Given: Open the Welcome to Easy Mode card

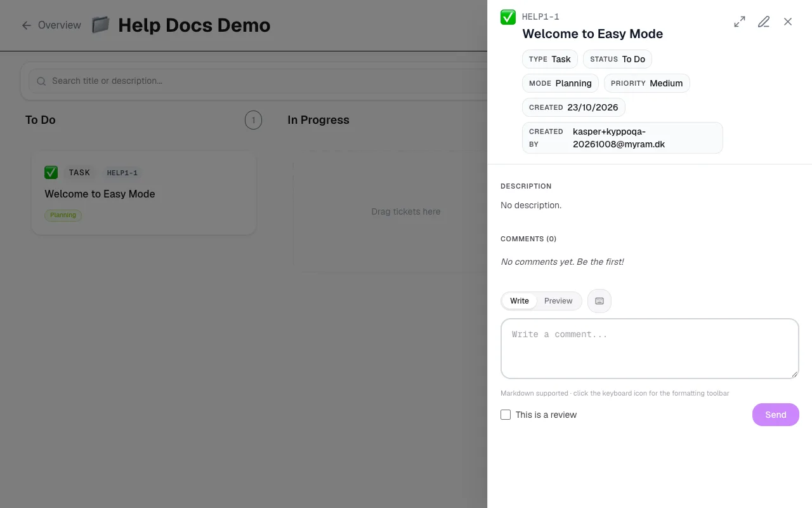Looking at the screenshot, I should 143,193.
